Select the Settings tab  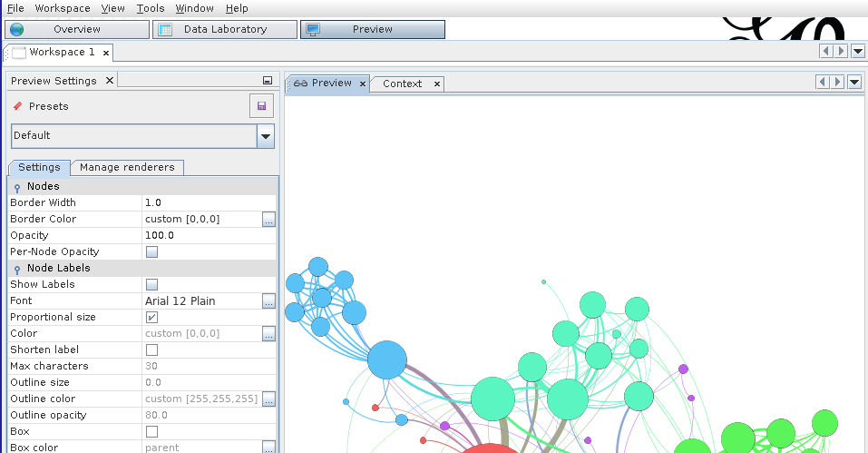click(39, 167)
